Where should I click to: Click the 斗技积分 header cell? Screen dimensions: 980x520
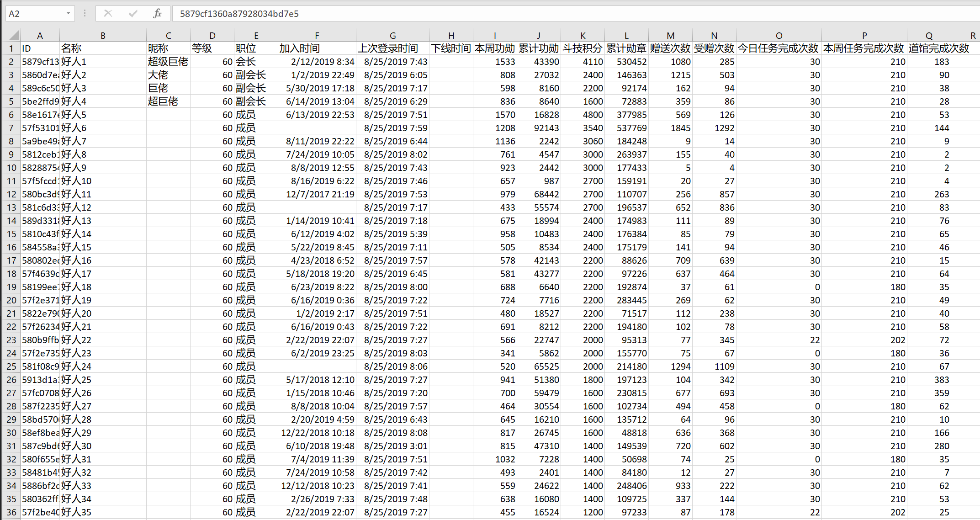point(583,48)
